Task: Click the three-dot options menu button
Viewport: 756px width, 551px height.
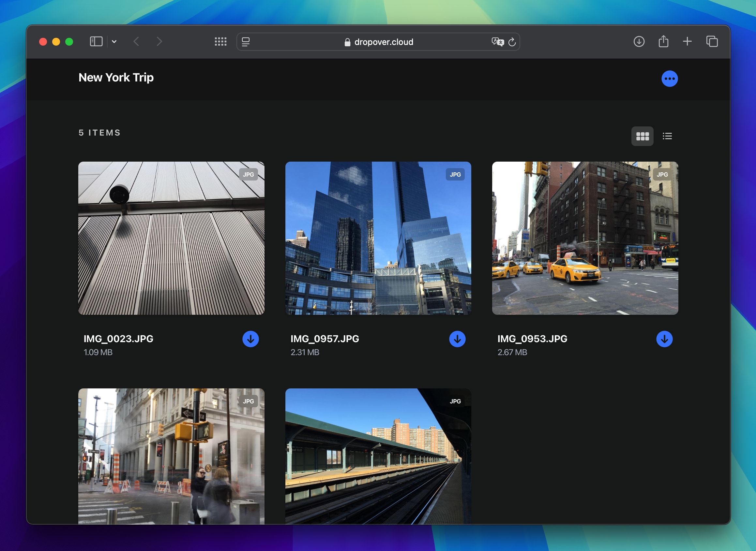Action: [x=670, y=79]
